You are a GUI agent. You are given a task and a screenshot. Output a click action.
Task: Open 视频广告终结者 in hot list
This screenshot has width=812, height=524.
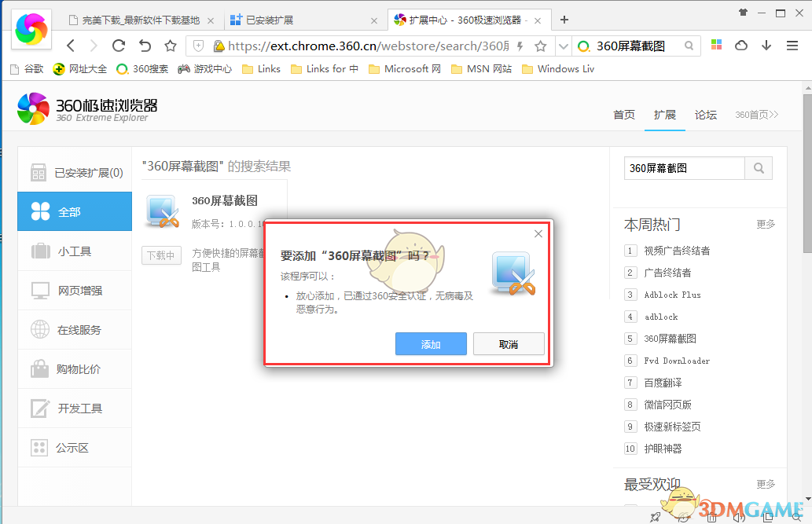pos(677,251)
